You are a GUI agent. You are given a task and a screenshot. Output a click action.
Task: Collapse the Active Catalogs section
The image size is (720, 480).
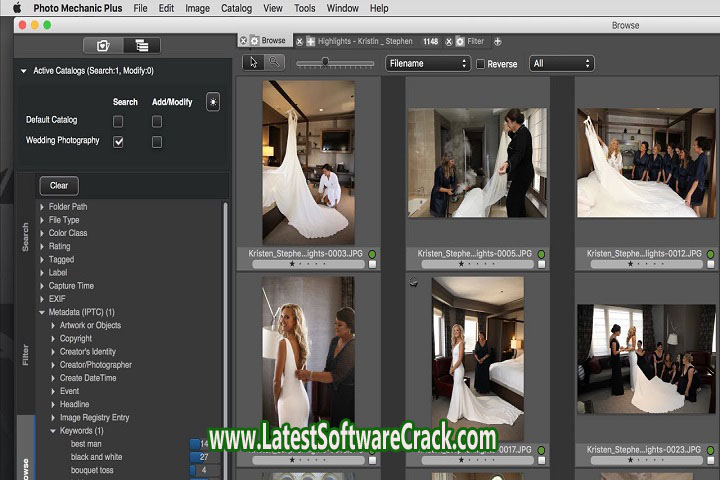pos(24,71)
